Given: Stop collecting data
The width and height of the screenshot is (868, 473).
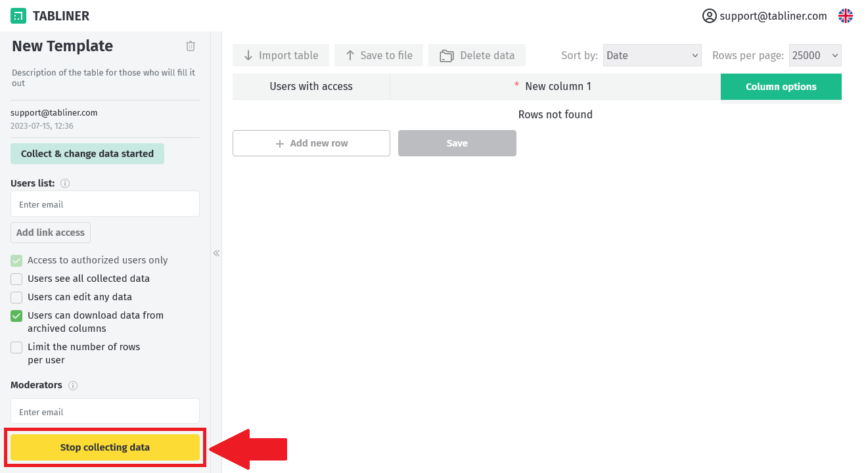Looking at the screenshot, I should point(105,447).
